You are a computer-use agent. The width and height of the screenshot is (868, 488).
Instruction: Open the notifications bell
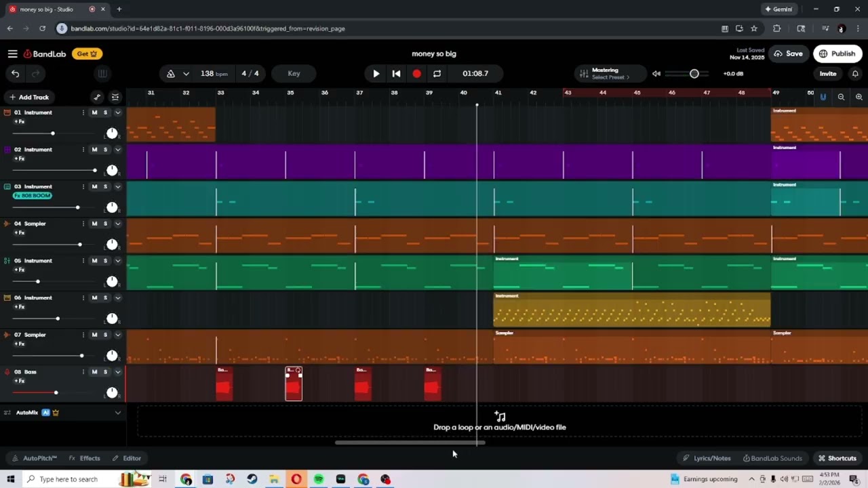pos(855,73)
